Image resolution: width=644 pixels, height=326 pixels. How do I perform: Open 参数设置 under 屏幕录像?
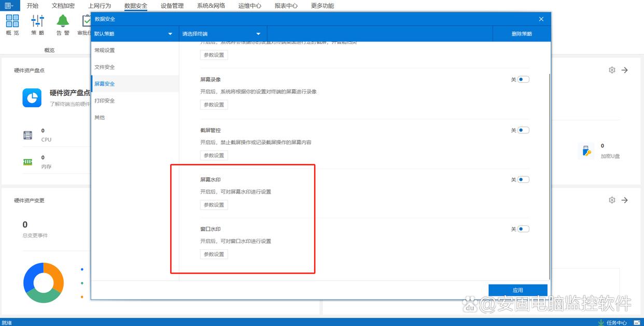(x=214, y=105)
